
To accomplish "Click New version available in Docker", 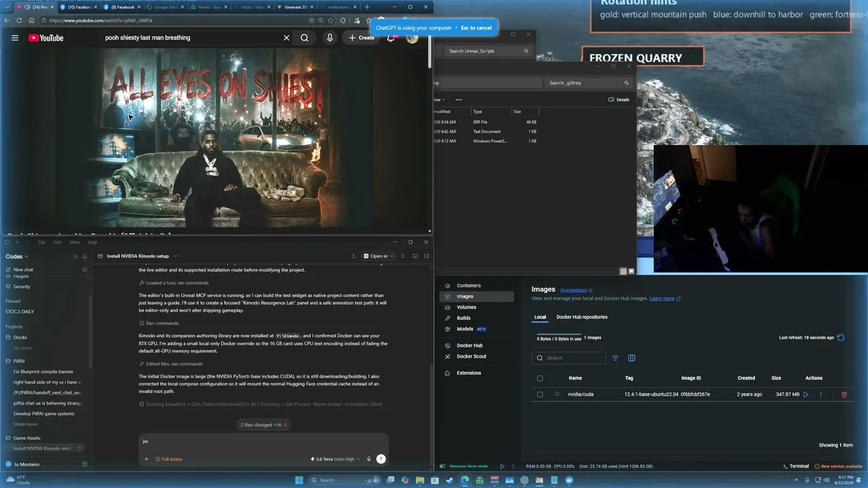I will [839, 466].
